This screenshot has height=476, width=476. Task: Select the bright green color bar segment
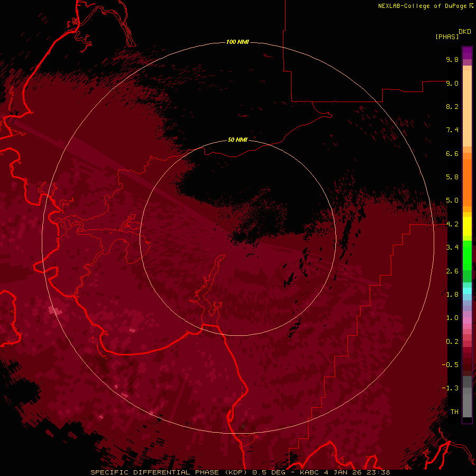pos(467,255)
